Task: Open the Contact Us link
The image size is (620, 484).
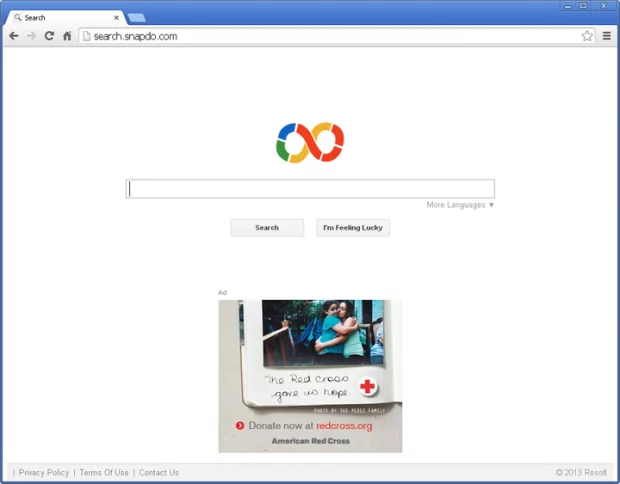Action: (159, 473)
